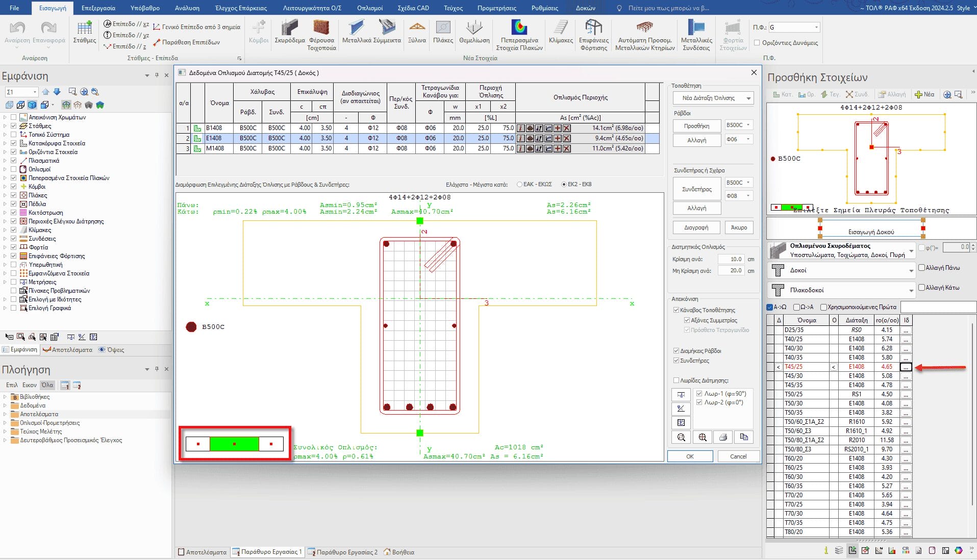Select the EAK - ΕΚΩΣ radio button
The image size is (977, 560).
[519, 185]
